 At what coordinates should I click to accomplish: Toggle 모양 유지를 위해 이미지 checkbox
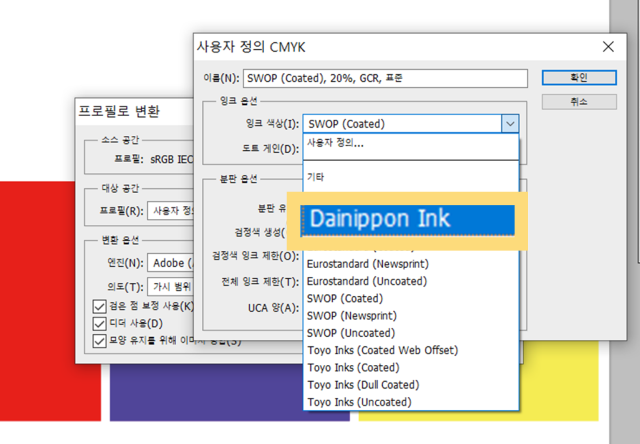click(x=99, y=341)
